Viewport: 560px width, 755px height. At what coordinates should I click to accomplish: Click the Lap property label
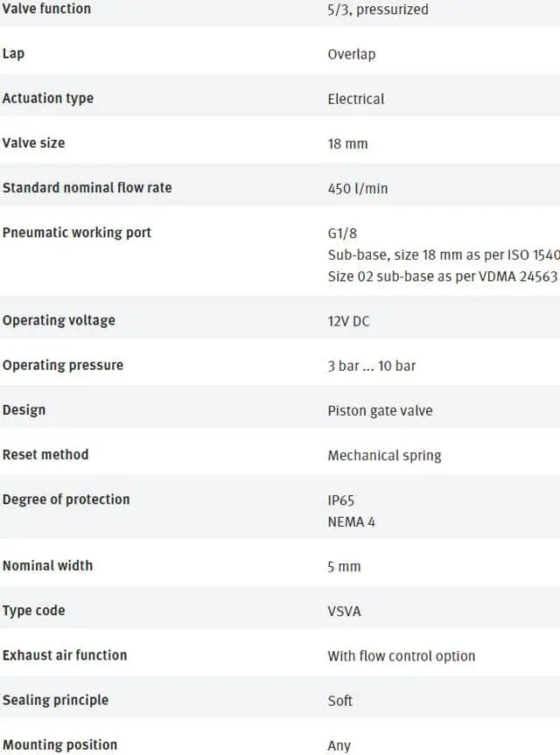click(13, 53)
